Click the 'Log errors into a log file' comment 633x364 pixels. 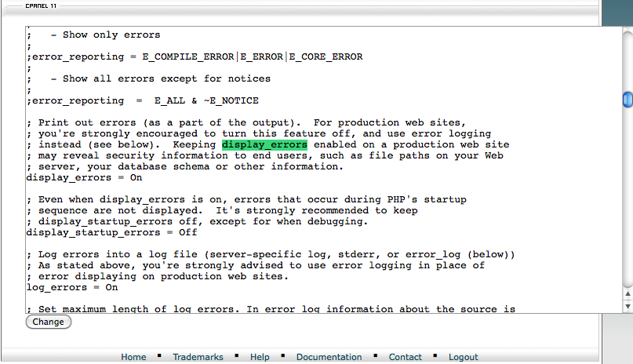[x=271, y=254]
